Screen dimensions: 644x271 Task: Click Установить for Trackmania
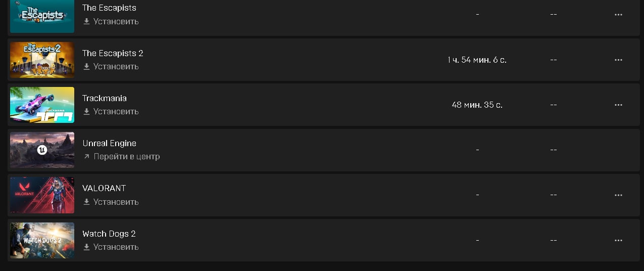116,112
